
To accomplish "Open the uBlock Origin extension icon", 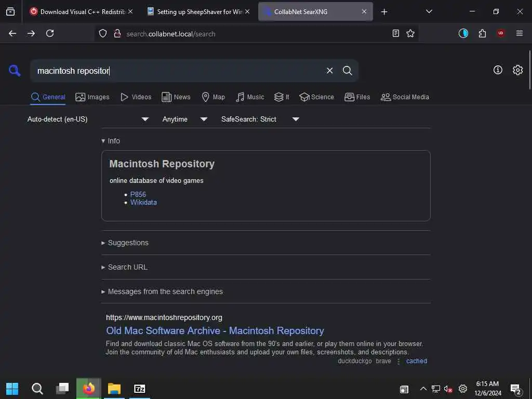I will pyautogui.click(x=501, y=33).
